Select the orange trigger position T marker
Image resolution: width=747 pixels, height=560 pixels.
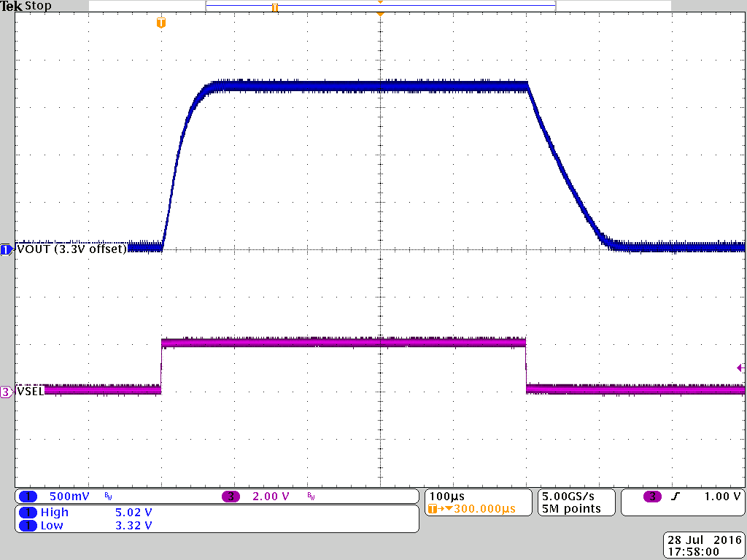pyautogui.click(x=161, y=23)
